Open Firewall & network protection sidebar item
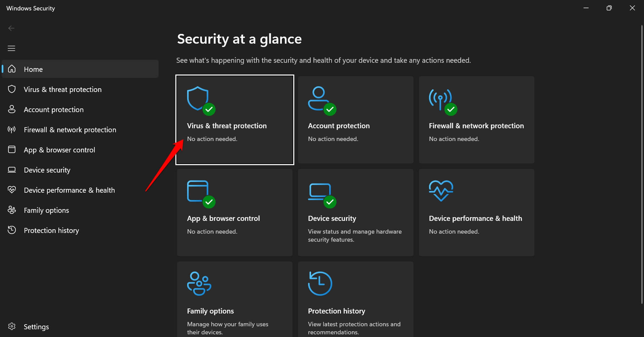Image resolution: width=644 pixels, height=337 pixels. click(80, 130)
